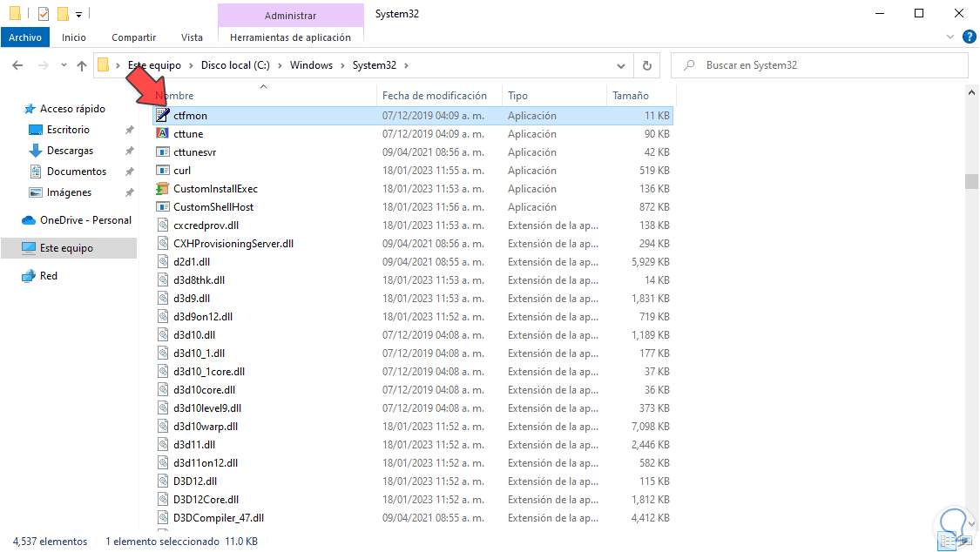Click Properties icon in quick access toolbar
Image resolution: width=980 pixels, height=552 pixels.
tap(44, 13)
